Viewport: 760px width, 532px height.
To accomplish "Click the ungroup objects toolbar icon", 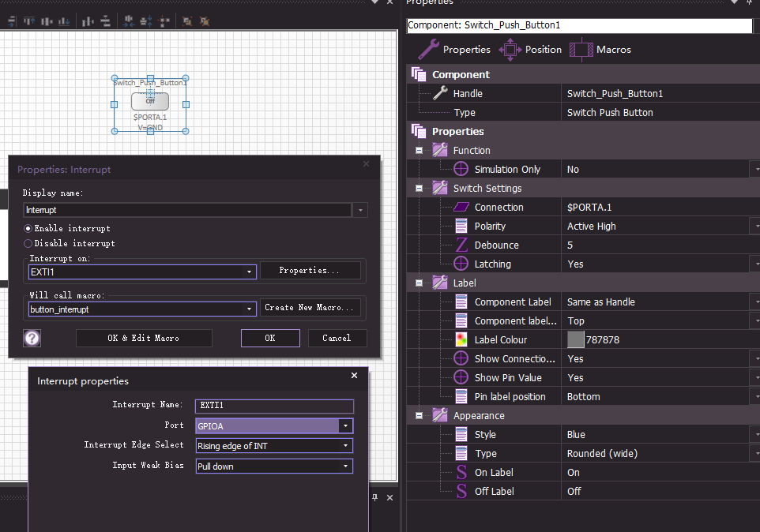I will 205,21.
